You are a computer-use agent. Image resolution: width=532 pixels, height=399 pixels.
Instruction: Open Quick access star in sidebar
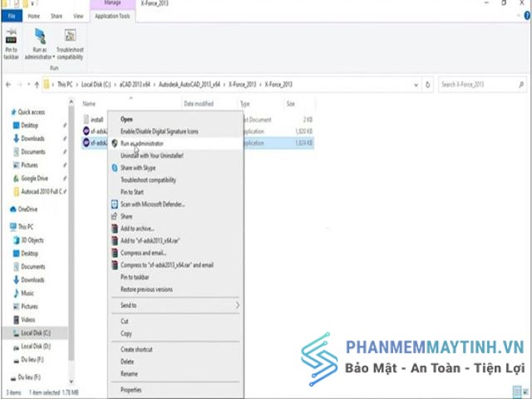[13, 112]
